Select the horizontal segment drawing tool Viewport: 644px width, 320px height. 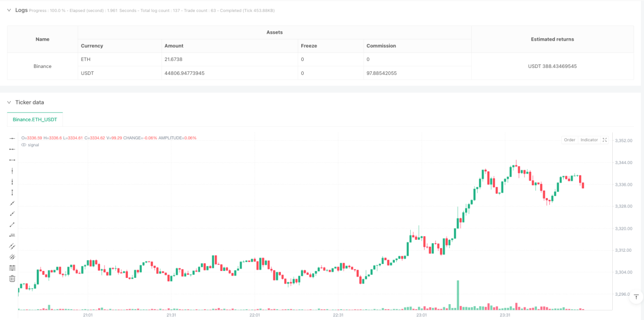pos(12,160)
